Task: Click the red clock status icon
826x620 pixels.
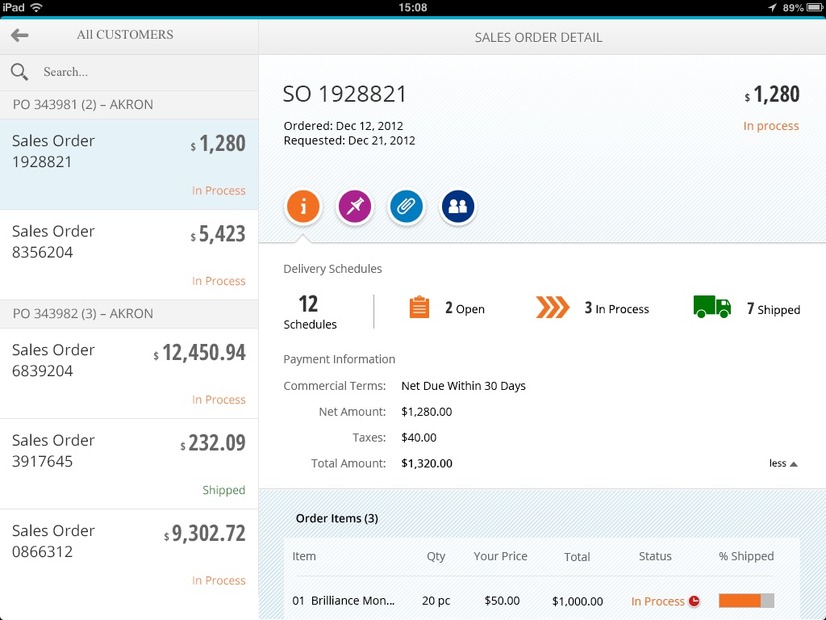Action: click(x=694, y=601)
